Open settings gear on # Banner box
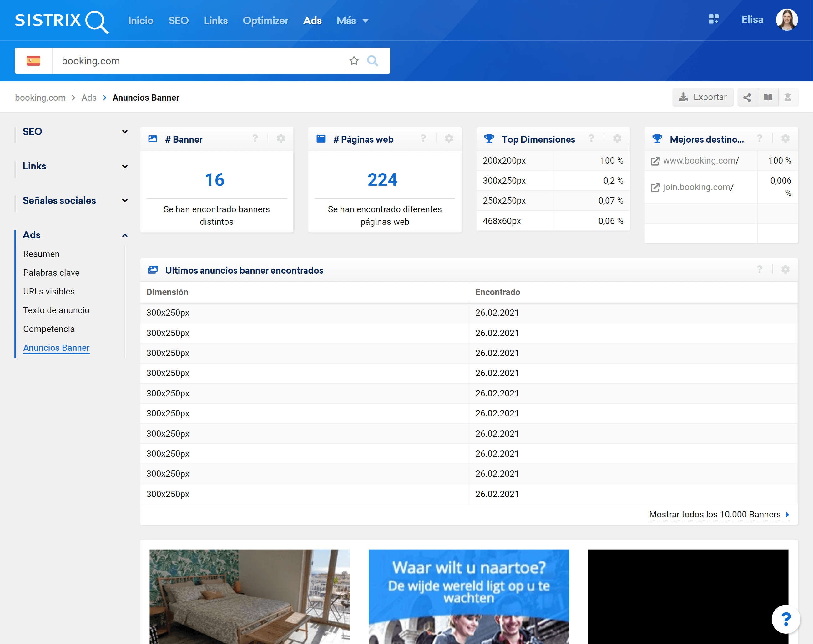 281,139
